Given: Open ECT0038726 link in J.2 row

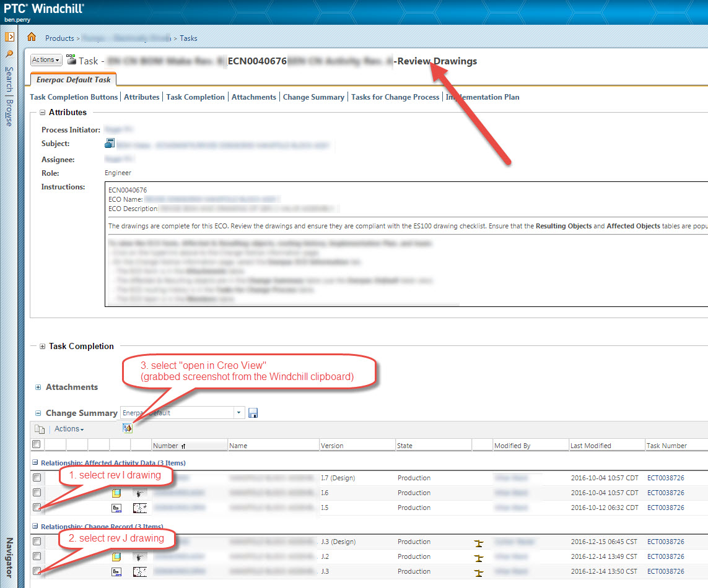Looking at the screenshot, I should (x=665, y=556).
